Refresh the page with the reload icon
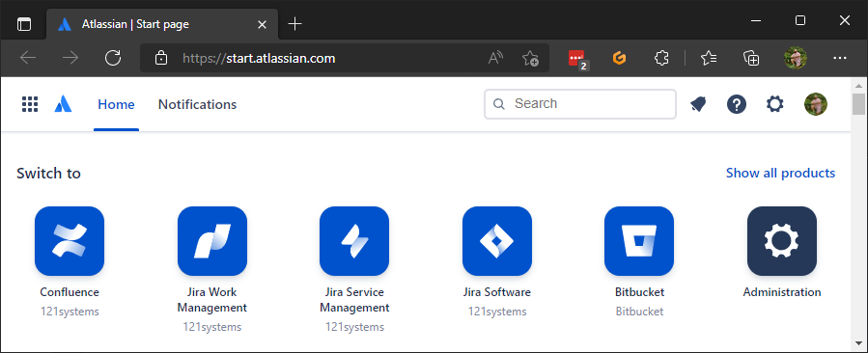 (113, 58)
